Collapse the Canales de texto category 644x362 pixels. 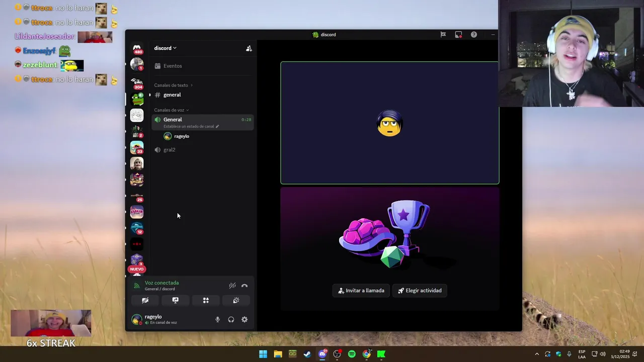click(174, 85)
